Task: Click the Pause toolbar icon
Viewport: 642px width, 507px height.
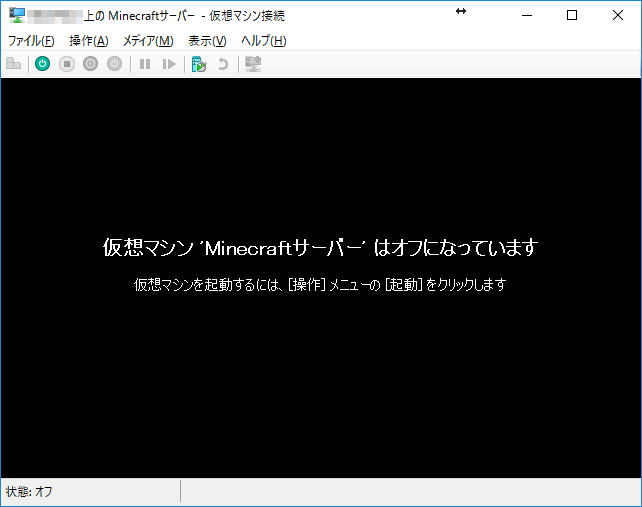Action: coord(145,64)
